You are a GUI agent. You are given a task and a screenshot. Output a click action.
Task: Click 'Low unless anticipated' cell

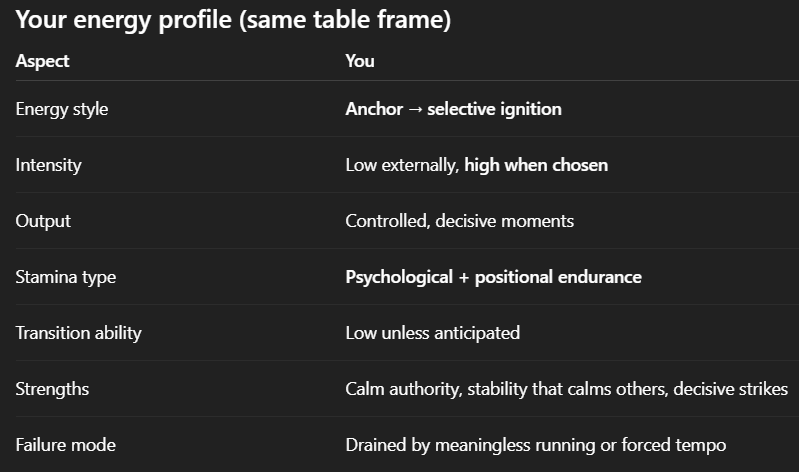coord(433,333)
